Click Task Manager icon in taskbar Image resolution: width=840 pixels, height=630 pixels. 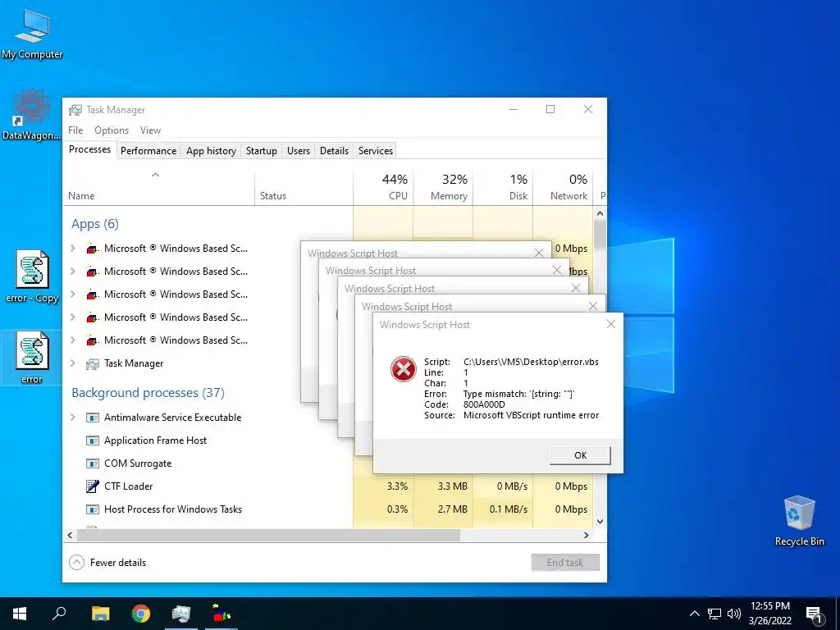[x=181, y=614]
